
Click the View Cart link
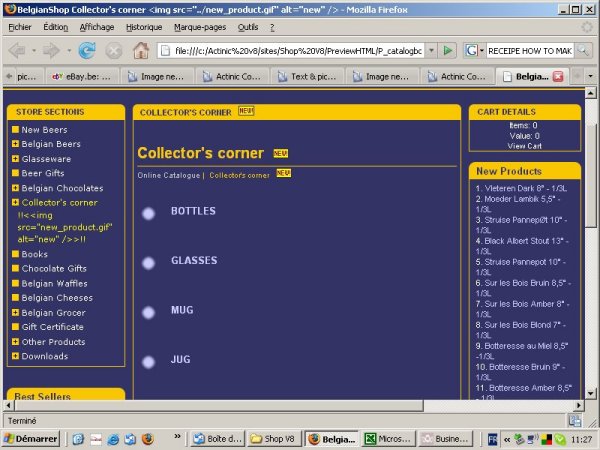524,146
